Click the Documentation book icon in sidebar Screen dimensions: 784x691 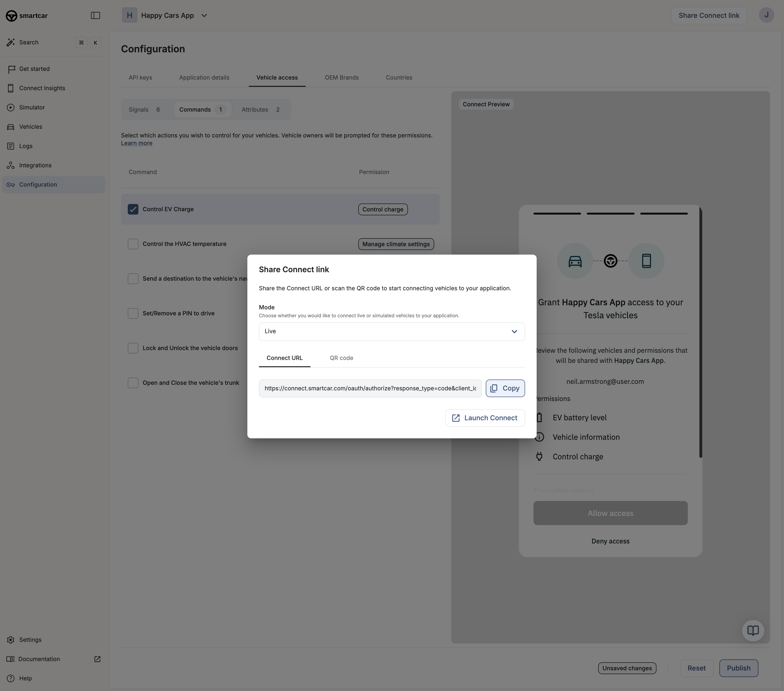click(x=10, y=659)
